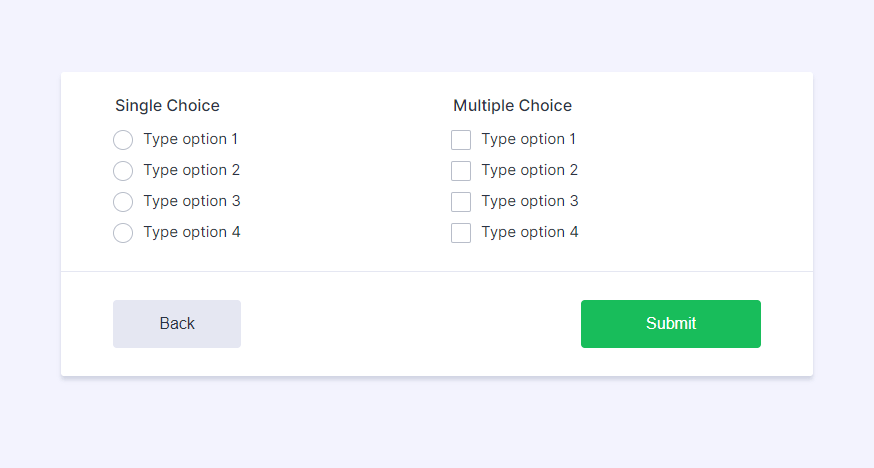
Task: Choose radio button for option 2
Action: tap(123, 171)
